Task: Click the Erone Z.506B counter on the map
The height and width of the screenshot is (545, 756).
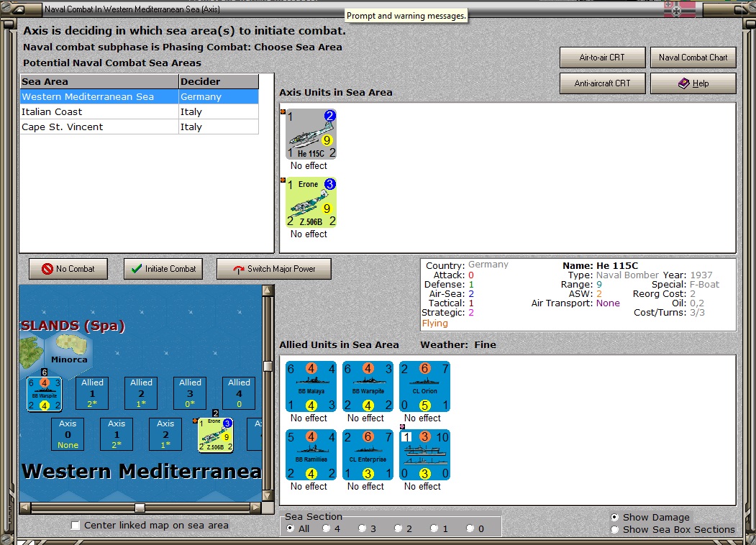Action: click(216, 435)
